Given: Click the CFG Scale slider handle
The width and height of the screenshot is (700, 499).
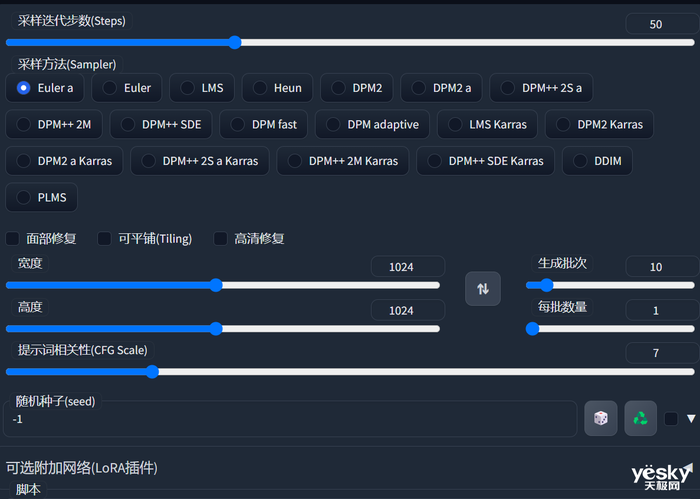Looking at the screenshot, I should 152,372.
